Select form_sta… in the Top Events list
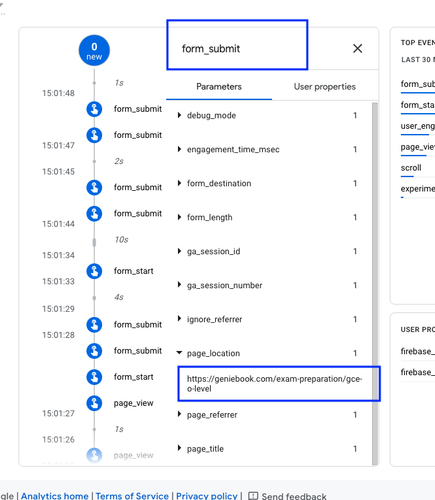 pos(418,105)
